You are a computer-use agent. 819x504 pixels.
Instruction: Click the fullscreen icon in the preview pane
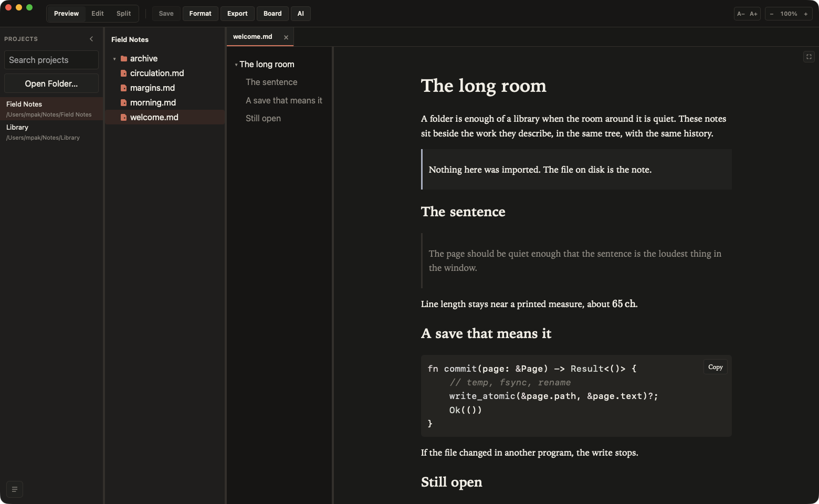coord(809,57)
